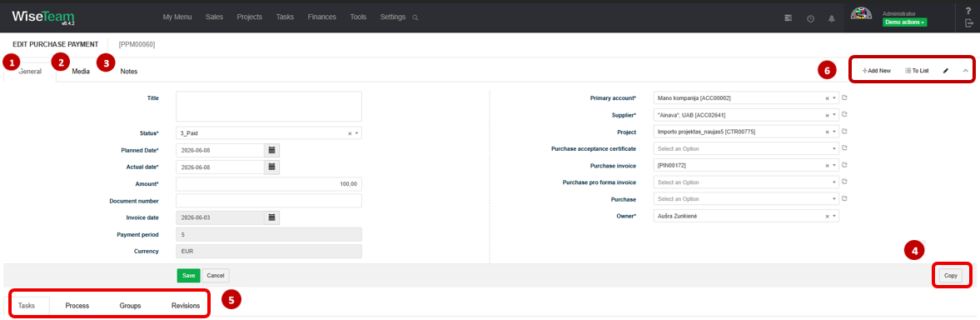Open the Tasks menu in top bar

285,17
